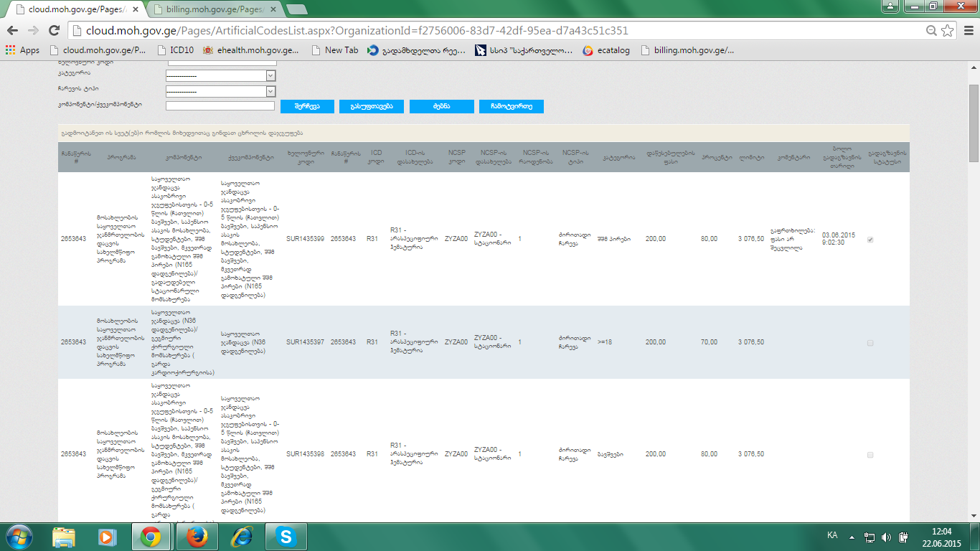Open Internet Explorer from the taskbar
Viewport: 980px width, 551px height.
[x=241, y=537]
